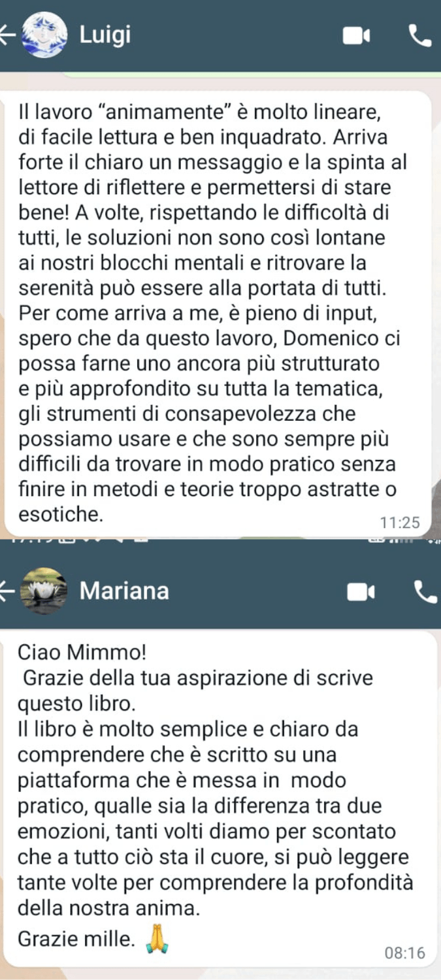Select the 11:25 timestamp on Luigi's message
The width and height of the screenshot is (441, 980).
[x=399, y=523]
